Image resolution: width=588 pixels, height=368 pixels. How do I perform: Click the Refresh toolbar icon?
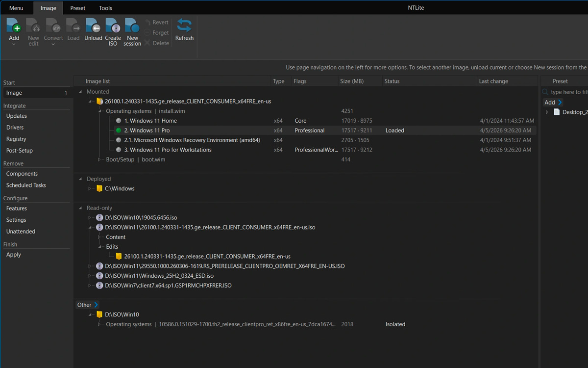(x=184, y=26)
